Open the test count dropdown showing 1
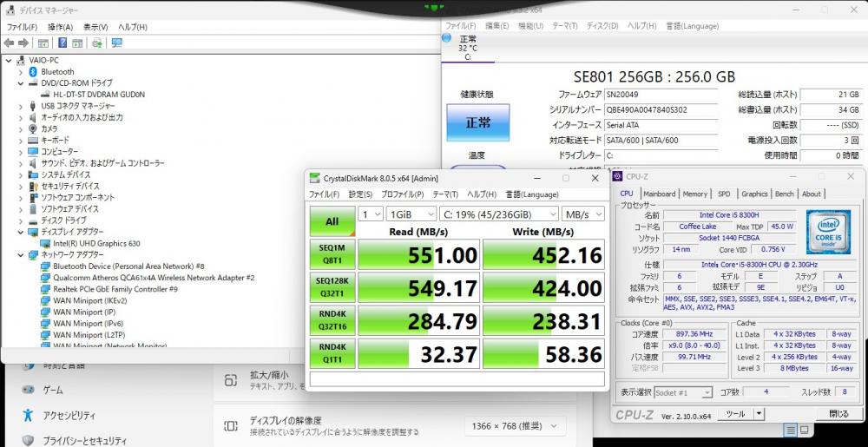Viewport: 868px width, 447px height. pos(371,214)
